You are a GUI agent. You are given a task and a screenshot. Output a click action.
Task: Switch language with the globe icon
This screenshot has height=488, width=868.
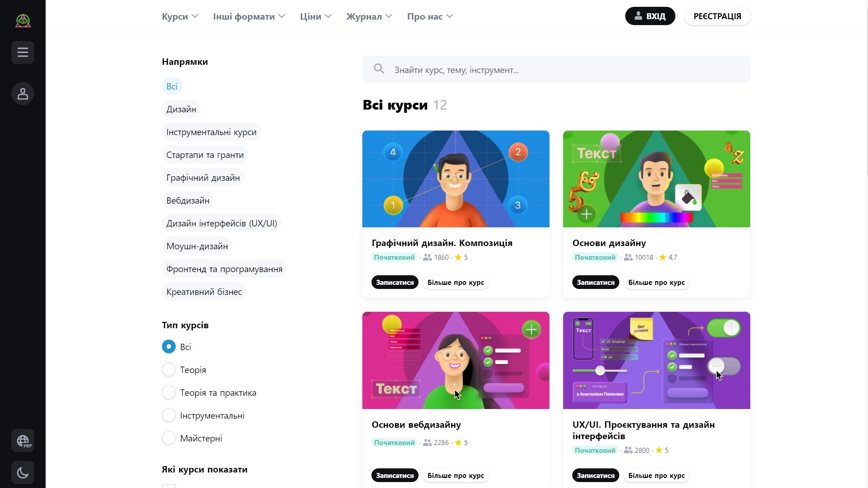point(23,441)
